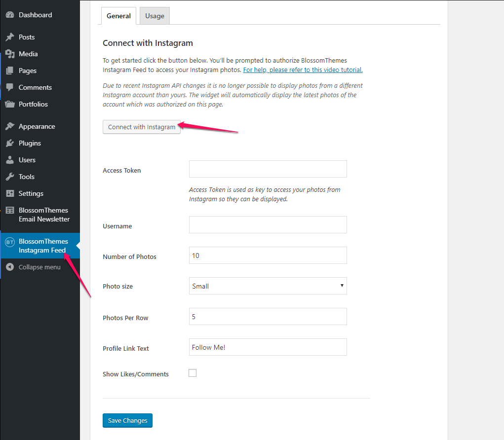This screenshot has width=504, height=440.
Task: Click the Media library icon
Action: tap(10, 54)
